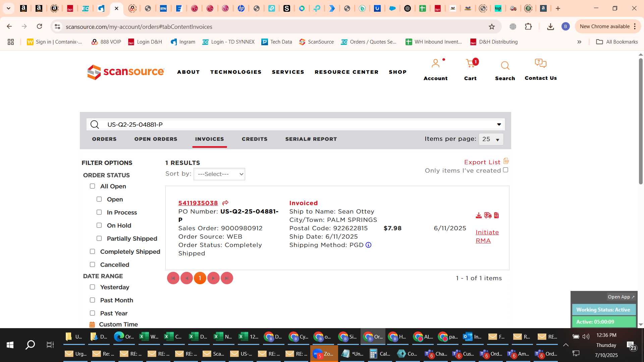The height and width of the screenshot is (362, 644).
Task: Select page 1 in pagination
Action: pos(200,278)
